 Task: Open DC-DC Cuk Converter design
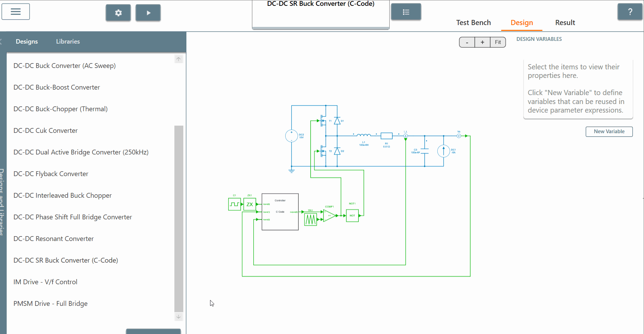pos(46,130)
